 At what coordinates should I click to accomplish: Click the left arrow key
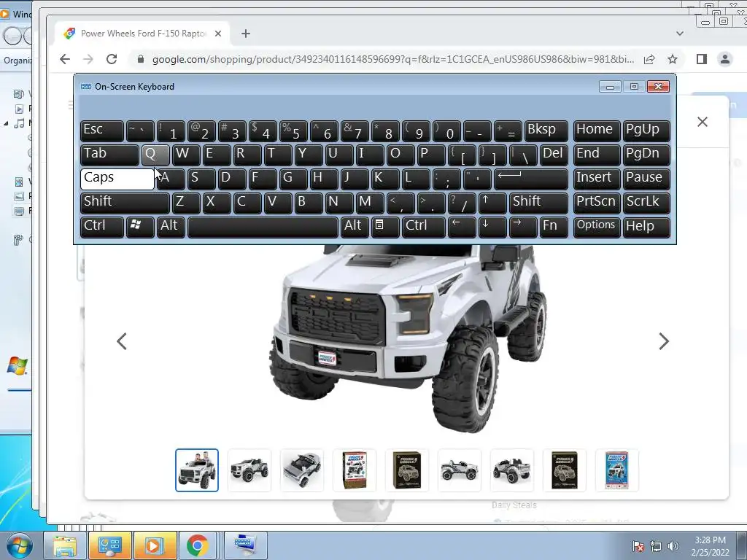click(x=462, y=227)
